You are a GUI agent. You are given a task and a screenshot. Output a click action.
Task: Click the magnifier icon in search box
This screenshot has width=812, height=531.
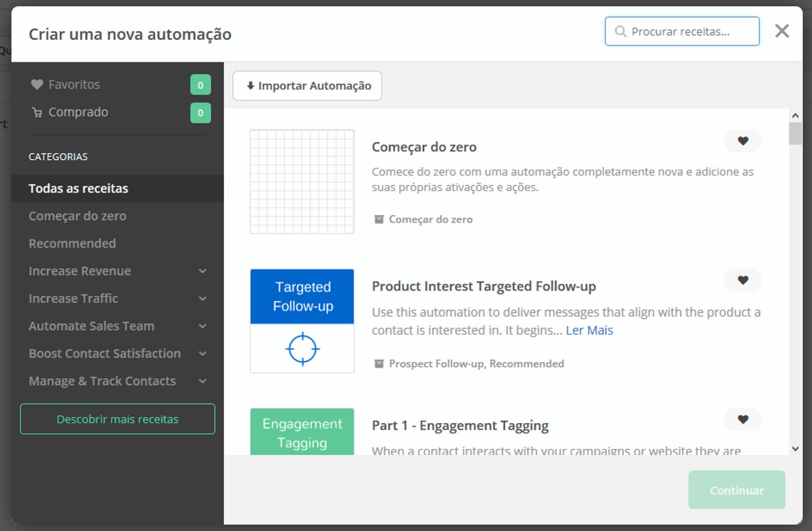pos(620,31)
